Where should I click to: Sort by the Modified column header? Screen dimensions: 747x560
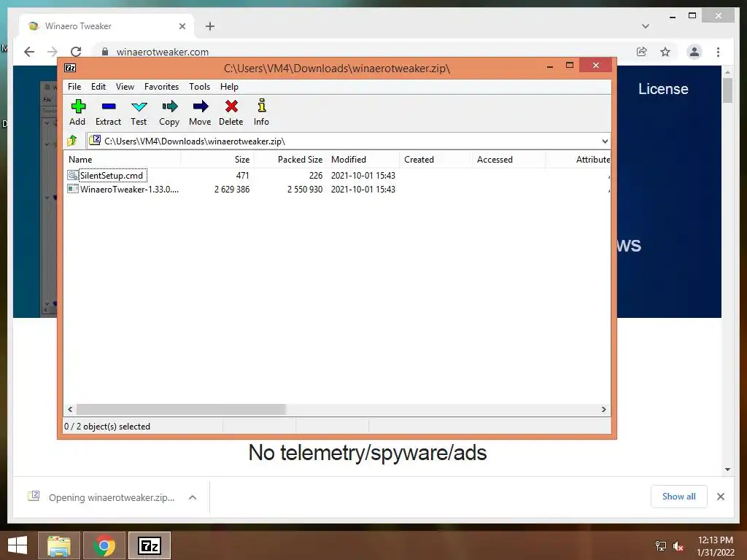(x=363, y=160)
